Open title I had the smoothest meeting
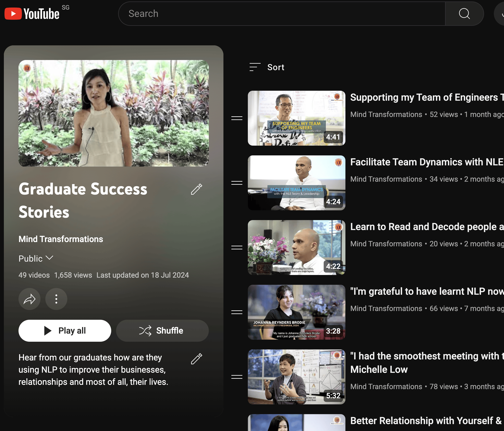Image resolution: width=504 pixels, height=431 pixels. (427, 363)
